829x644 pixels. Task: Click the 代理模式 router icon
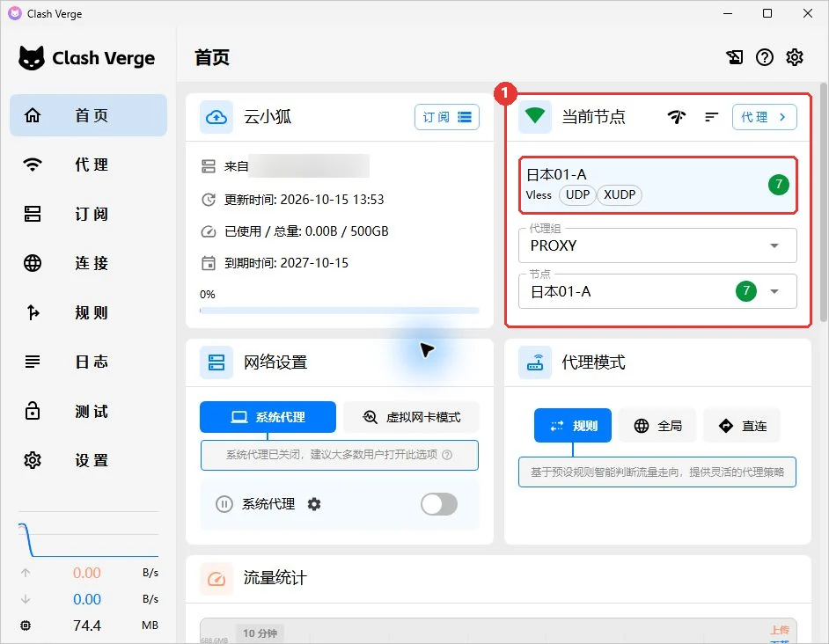535,362
